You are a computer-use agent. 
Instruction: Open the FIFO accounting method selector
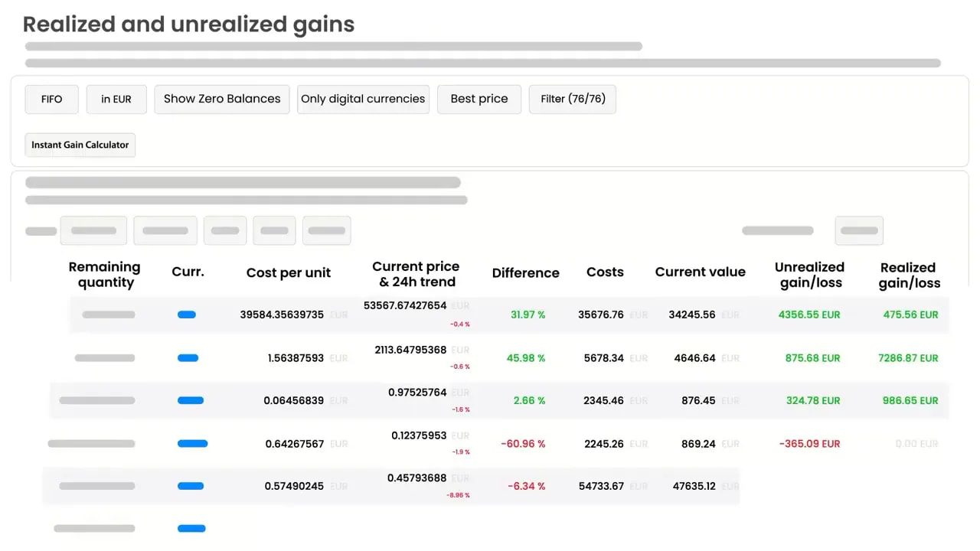(51, 99)
